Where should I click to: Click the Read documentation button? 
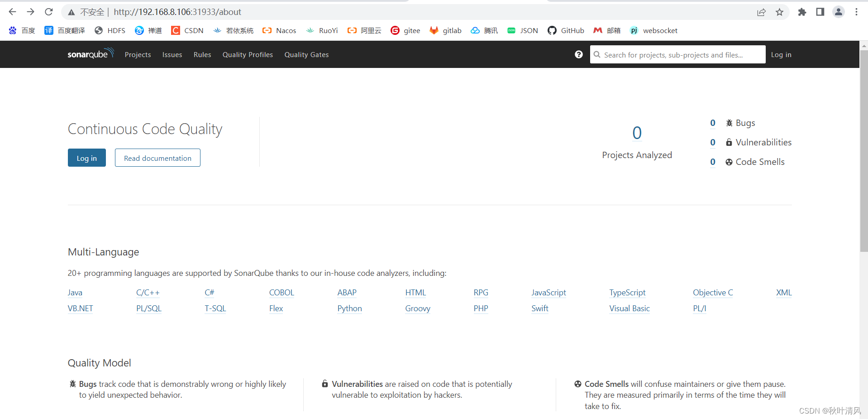(x=157, y=158)
